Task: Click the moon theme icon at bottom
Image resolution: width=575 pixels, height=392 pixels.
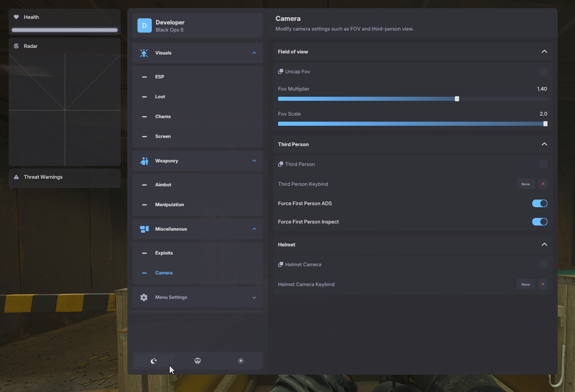Action: click(x=154, y=361)
